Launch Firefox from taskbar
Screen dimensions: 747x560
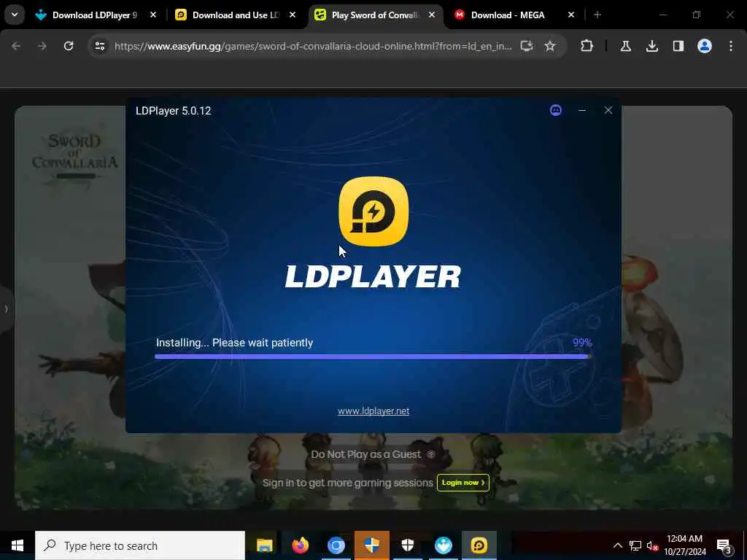[300, 545]
